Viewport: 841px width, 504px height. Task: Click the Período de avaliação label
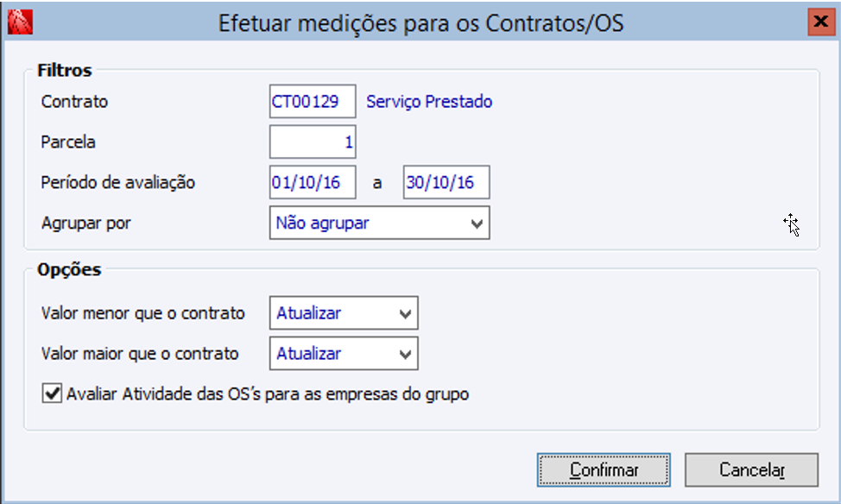(118, 183)
